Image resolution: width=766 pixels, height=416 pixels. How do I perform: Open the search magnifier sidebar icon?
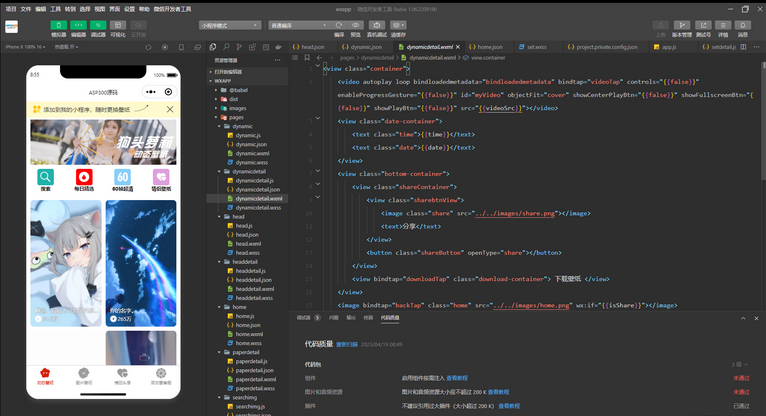[x=226, y=47]
